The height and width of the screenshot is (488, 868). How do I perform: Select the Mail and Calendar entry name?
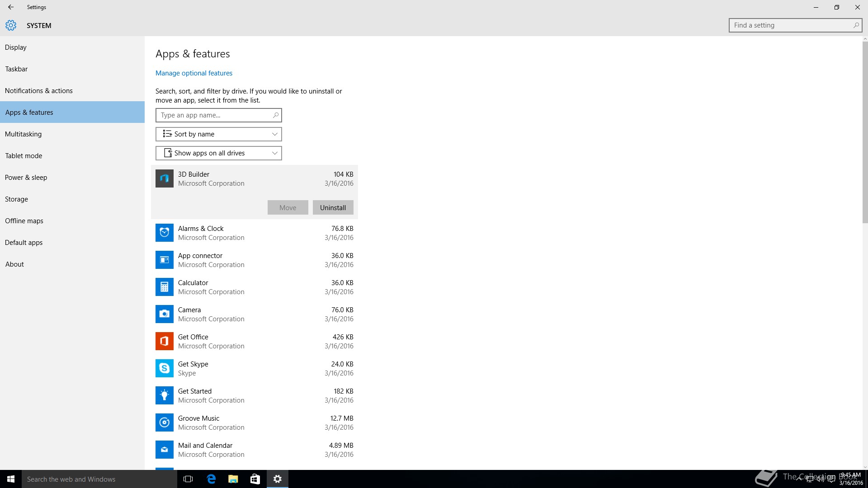[x=205, y=446]
